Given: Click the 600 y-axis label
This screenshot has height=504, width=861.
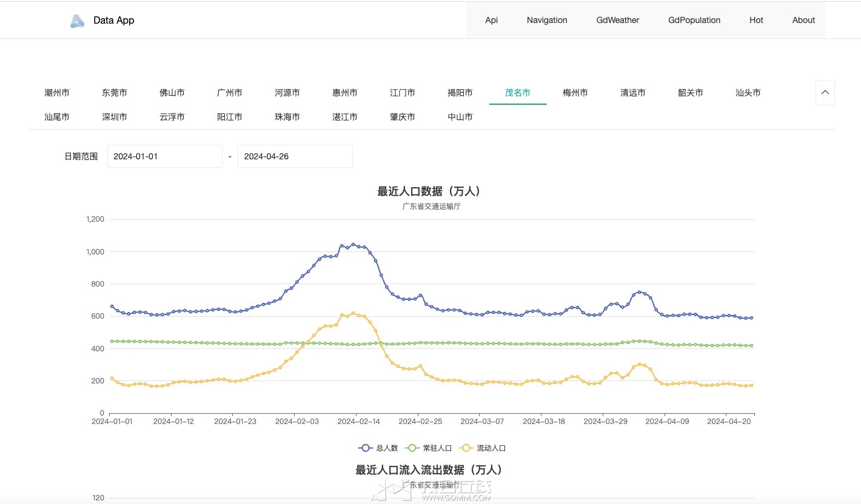Looking at the screenshot, I should tap(98, 316).
